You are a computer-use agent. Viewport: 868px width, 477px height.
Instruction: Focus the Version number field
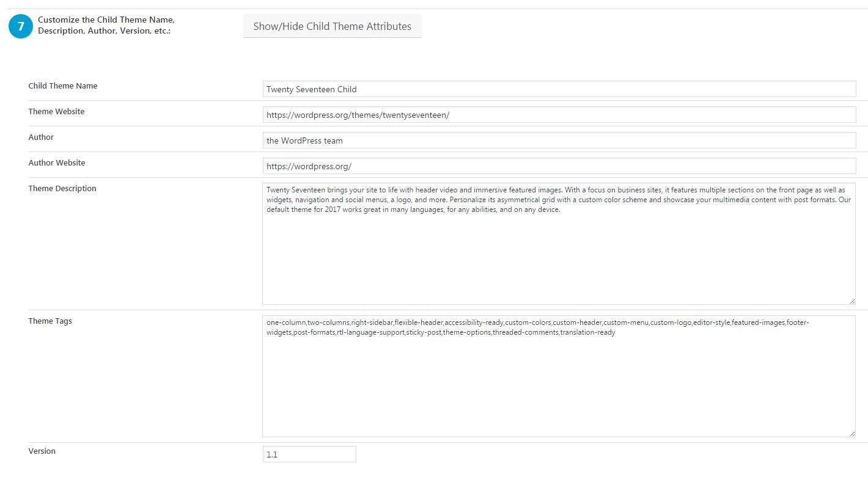coord(309,454)
